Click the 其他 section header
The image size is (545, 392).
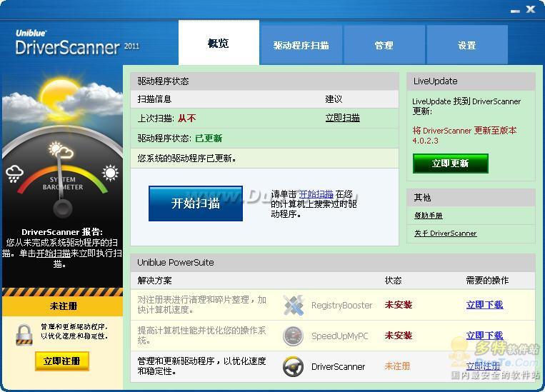point(471,198)
